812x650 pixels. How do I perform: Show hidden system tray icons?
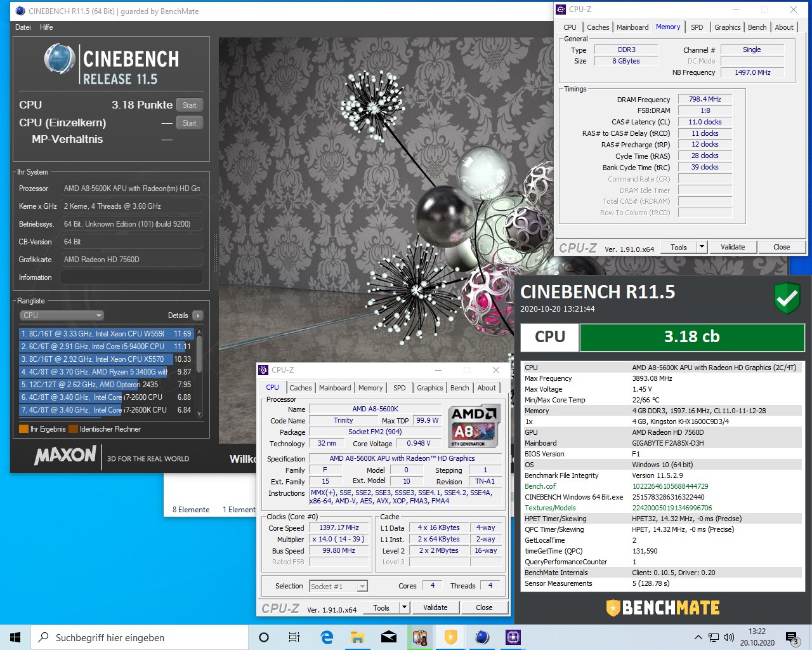pyautogui.click(x=698, y=637)
